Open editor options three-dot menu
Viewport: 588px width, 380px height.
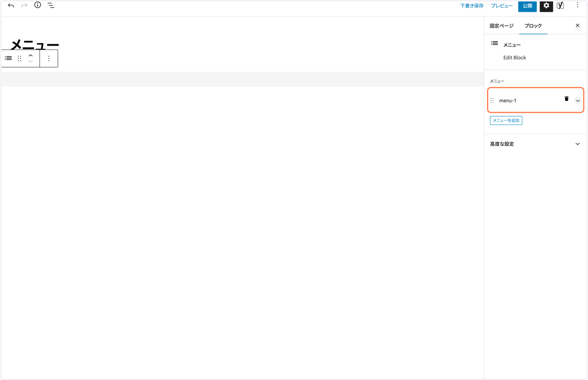[x=578, y=5]
